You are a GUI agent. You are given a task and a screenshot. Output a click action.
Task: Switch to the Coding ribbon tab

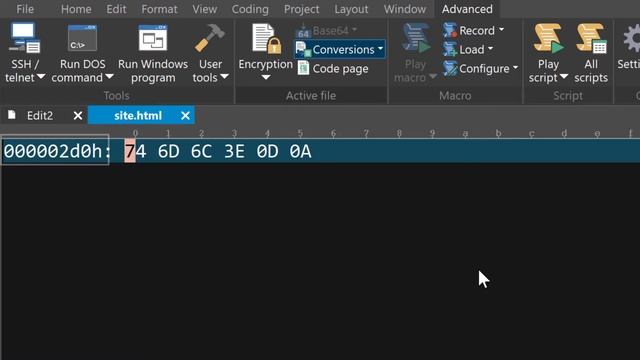click(250, 9)
